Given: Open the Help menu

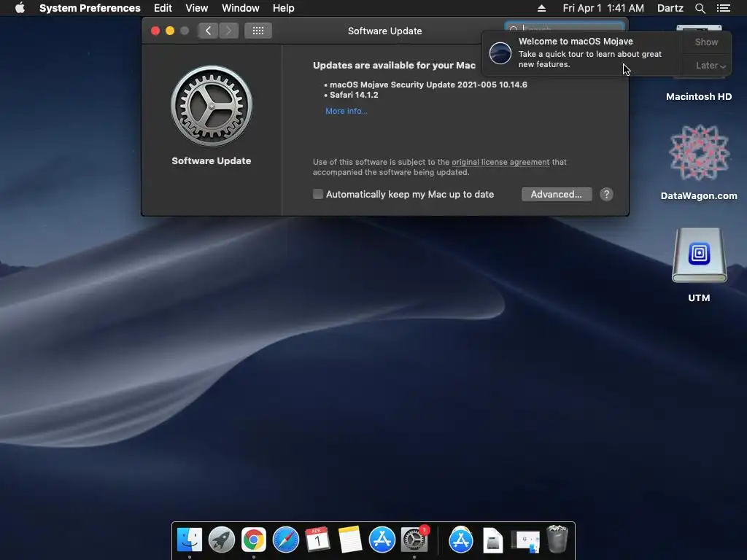Looking at the screenshot, I should tap(284, 8).
